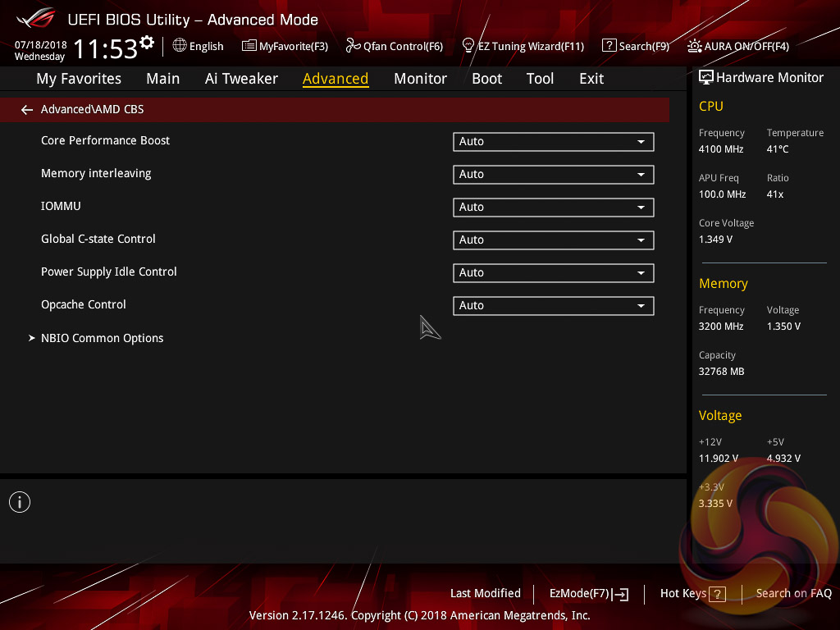Click the globe language icon
Image resolution: width=840 pixels, height=630 pixels.
tap(180, 45)
